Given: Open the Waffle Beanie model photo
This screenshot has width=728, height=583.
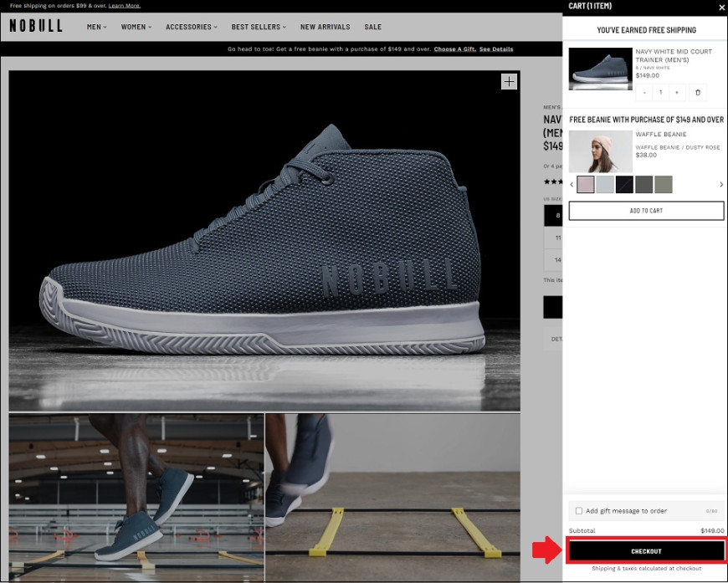Looking at the screenshot, I should point(600,151).
